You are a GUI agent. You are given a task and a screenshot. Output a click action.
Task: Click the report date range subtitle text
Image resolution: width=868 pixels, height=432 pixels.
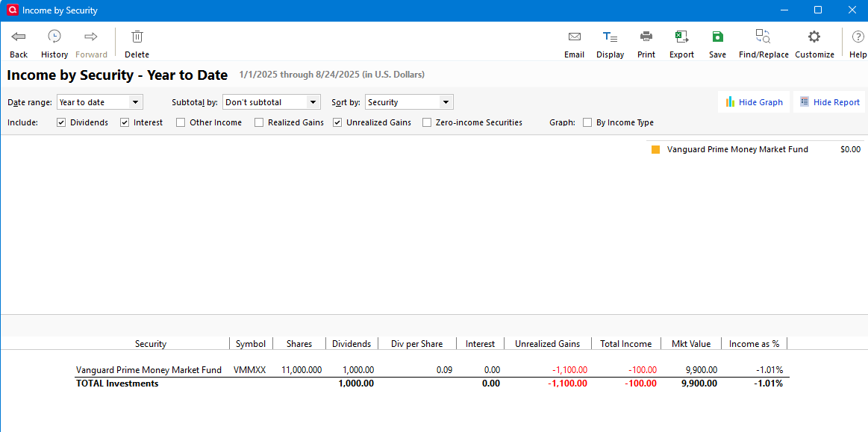pyautogui.click(x=332, y=74)
